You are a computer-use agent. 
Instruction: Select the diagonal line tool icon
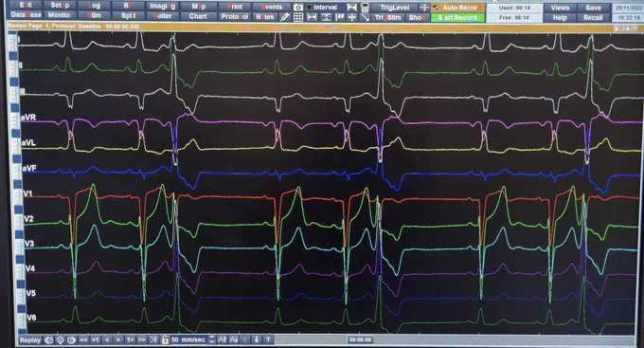(x=365, y=17)
